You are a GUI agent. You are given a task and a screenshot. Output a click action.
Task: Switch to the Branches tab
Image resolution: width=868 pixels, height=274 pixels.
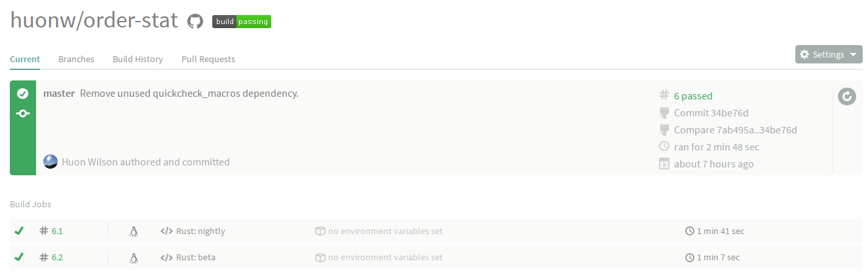(76, 59)
